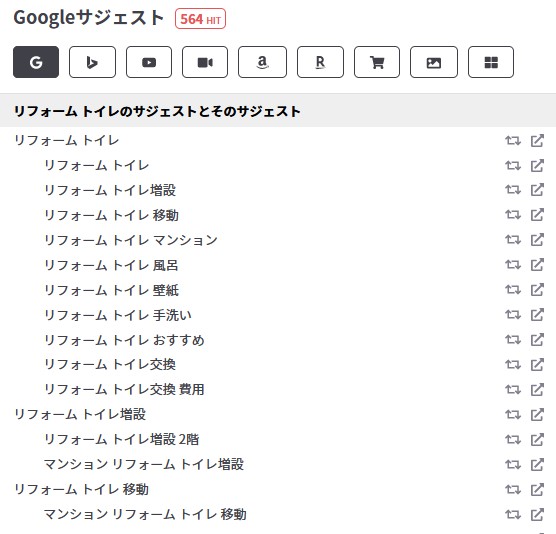Open external link for リフォーム トイレ 風呂
Screen dimensions: 556x534
[x=537, y=265]
